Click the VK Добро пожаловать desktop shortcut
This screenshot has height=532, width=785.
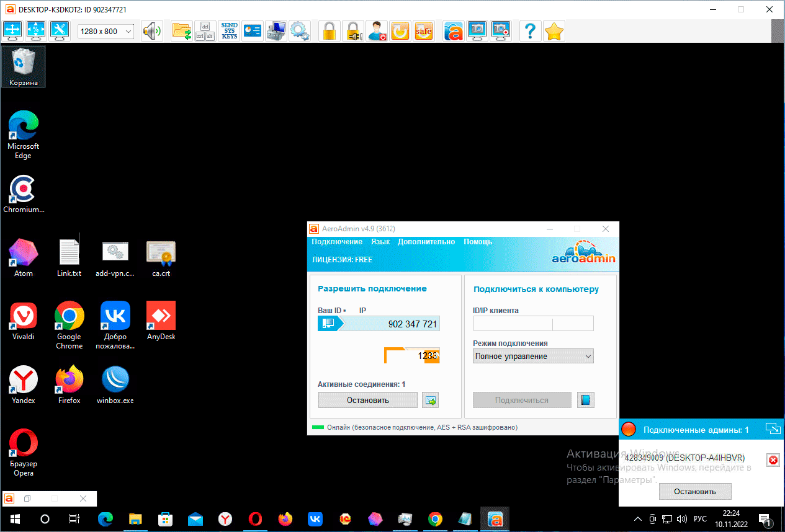115,325
